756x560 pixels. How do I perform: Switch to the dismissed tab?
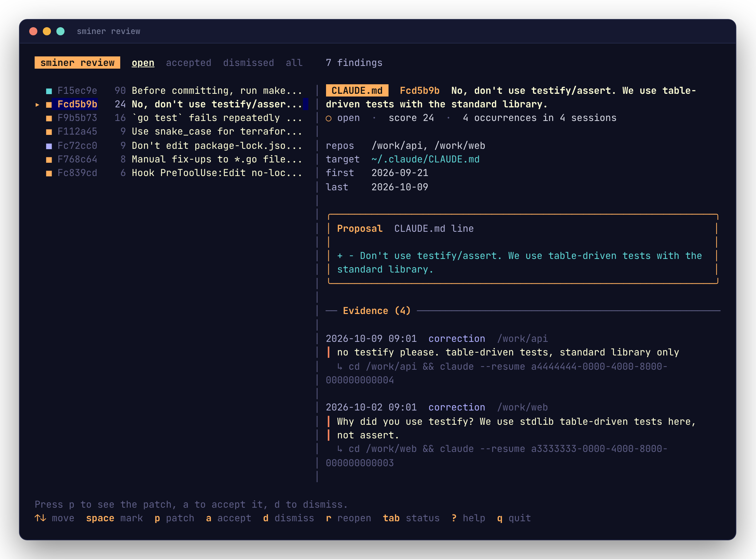click(249, 63)
